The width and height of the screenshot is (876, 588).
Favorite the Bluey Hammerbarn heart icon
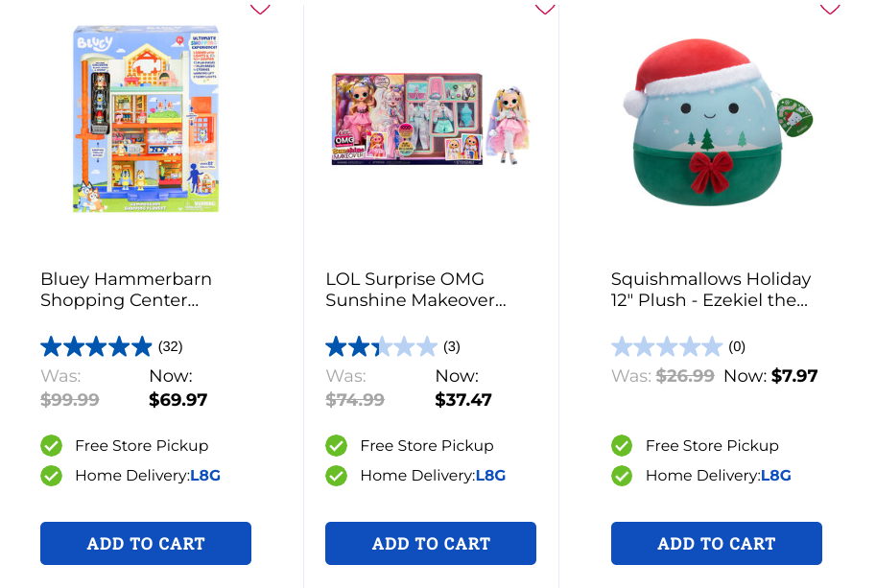(260, 9)
